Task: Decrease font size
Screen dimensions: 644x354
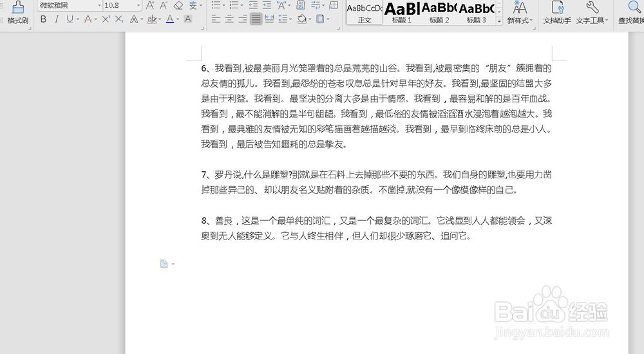Action: (164, 5)
